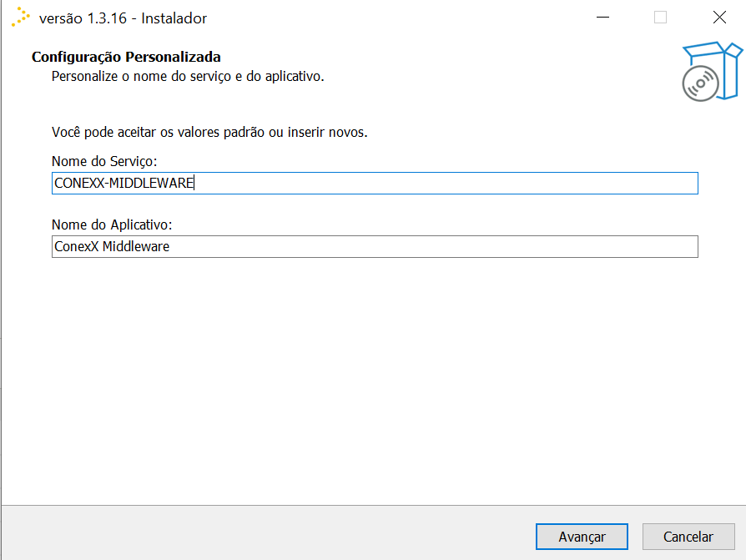Click the "ConexX Middleware" text in application field
This screenshot has height=560, width=746.
(x=112, y=247)
